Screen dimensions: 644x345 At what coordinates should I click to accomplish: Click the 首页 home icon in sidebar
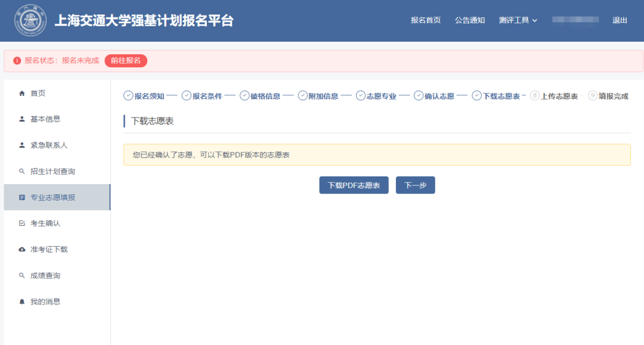[x=22, y=93]
